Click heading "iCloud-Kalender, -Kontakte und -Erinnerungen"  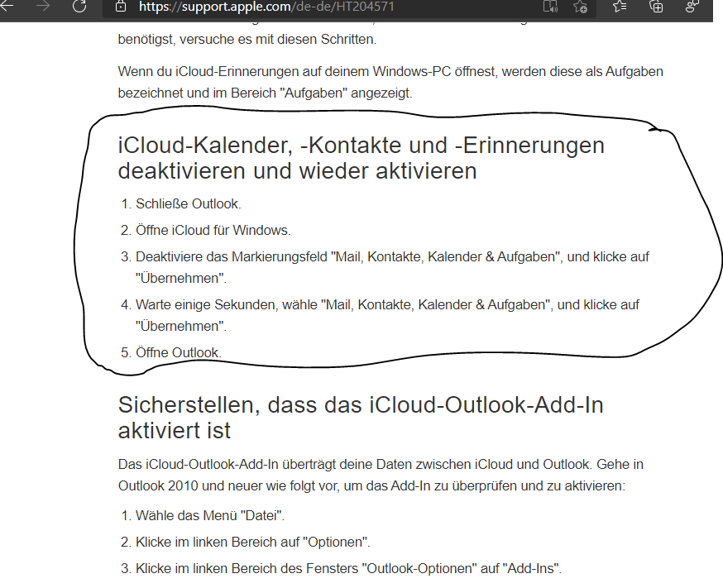click(x=361, y=158)
